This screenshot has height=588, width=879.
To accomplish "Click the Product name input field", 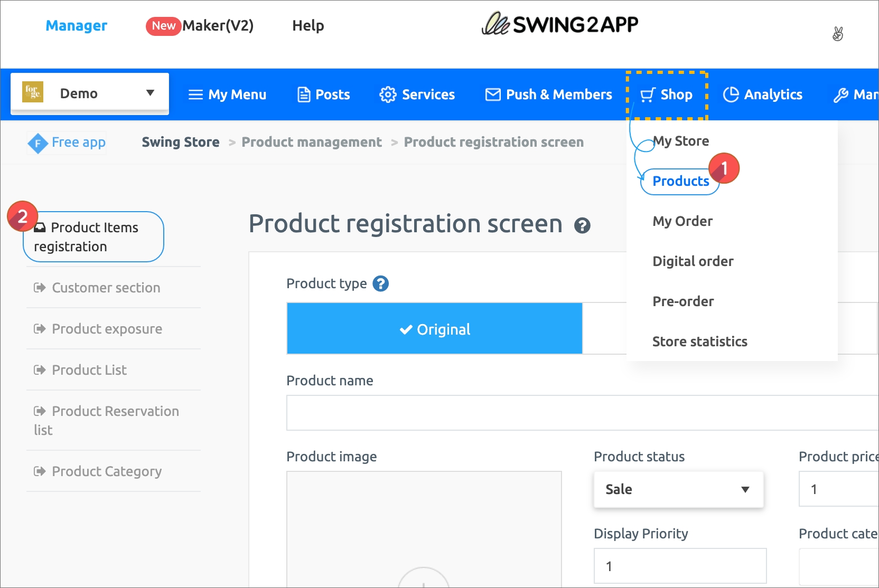I will 582,413.
